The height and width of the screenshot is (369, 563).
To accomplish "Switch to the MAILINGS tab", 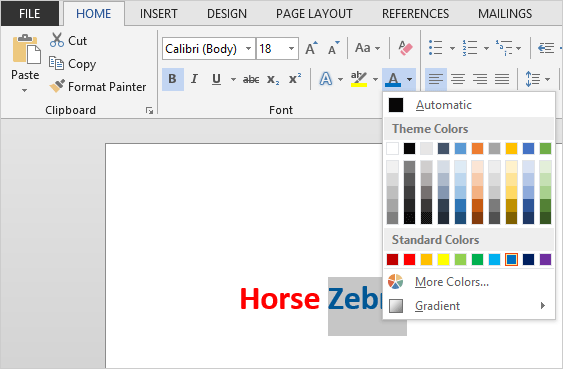I will 505,14.
